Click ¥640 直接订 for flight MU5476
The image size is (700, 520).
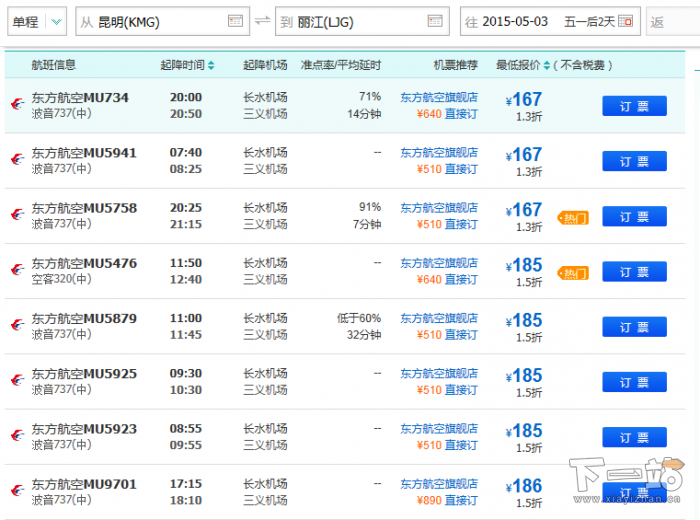tap(447, 279)
